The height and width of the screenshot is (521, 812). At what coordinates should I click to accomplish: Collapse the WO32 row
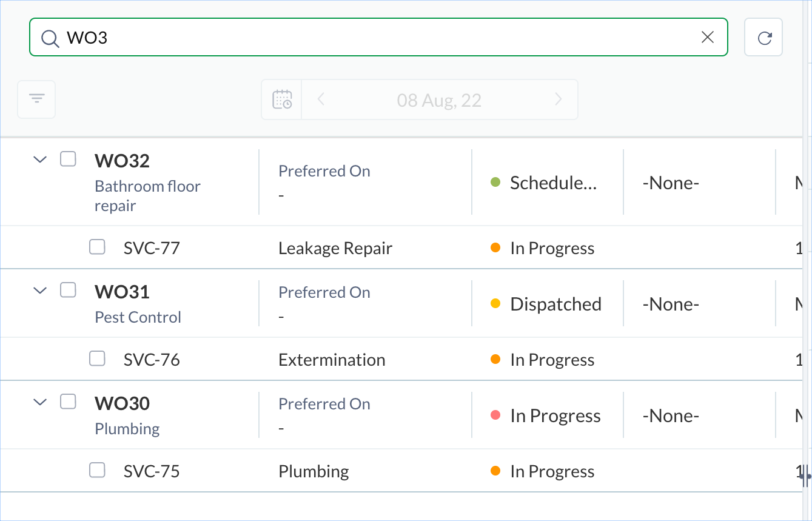pos(40,160)
